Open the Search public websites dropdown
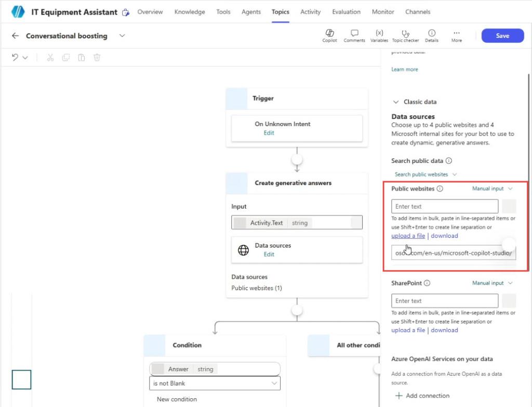Image resolution: width=532 pixels, height=407 pixels. 426,174
